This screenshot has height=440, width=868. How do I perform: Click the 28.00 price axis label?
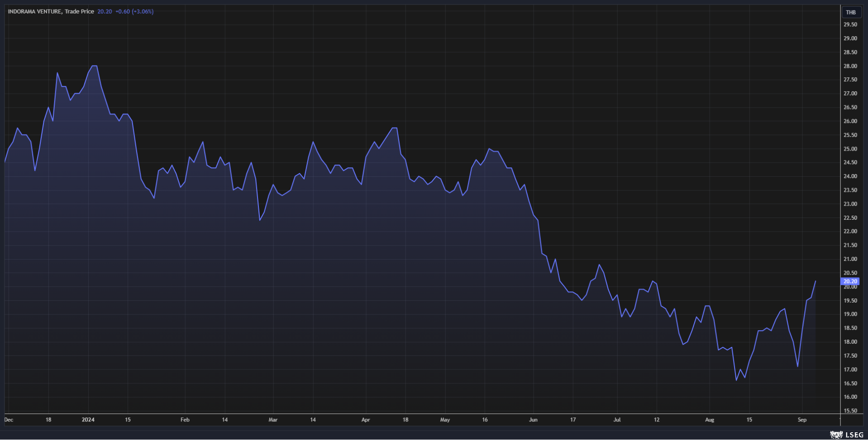850,66
